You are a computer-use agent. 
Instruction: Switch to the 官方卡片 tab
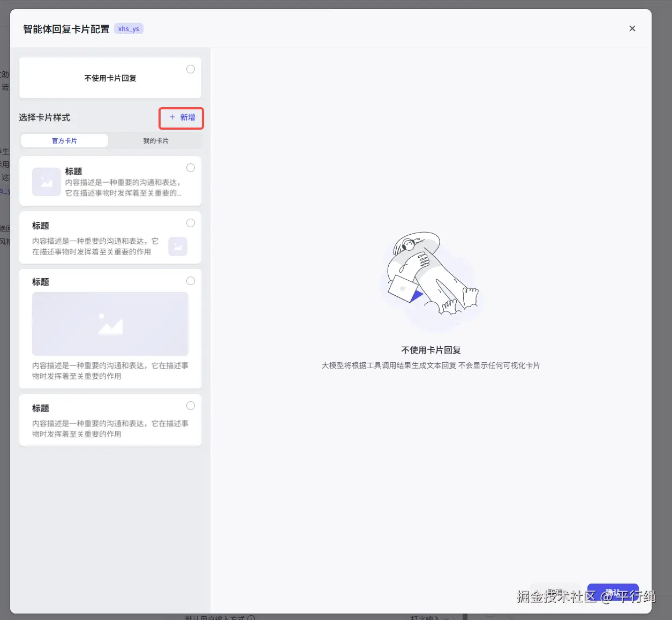[x=64, y=140]
